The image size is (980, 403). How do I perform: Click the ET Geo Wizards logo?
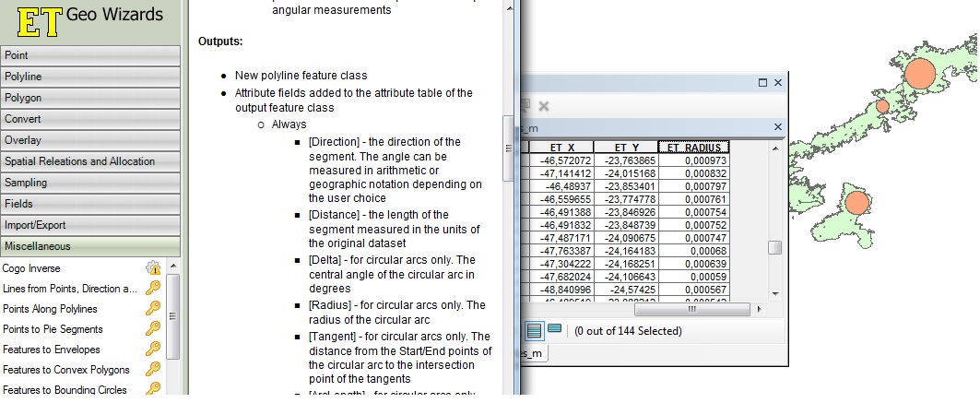90,20
